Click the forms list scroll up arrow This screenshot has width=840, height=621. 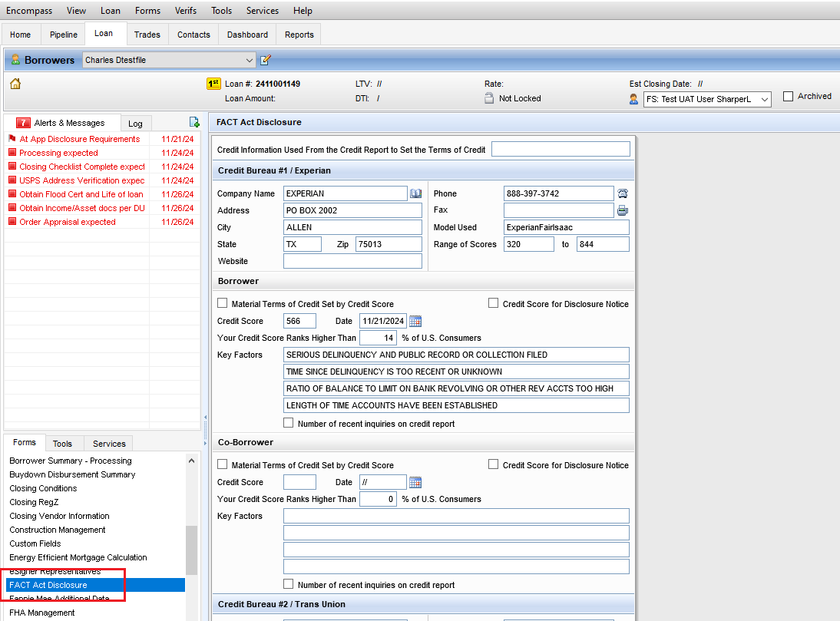point(191,461)
